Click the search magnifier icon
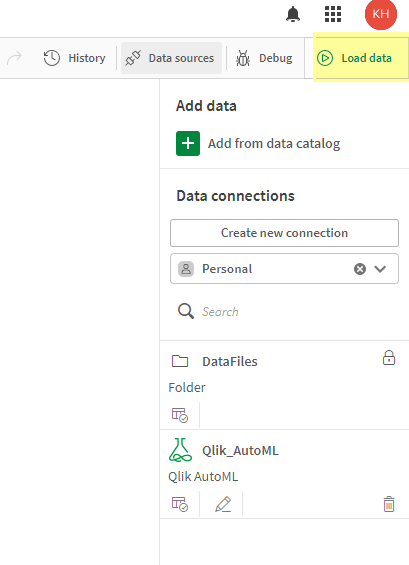409x565 pixels. click(186, 311)
